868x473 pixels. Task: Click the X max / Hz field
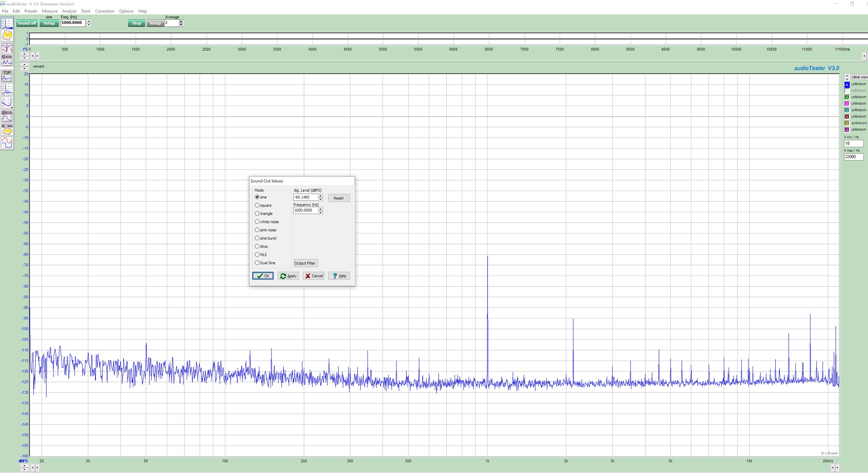click(853, 157)
